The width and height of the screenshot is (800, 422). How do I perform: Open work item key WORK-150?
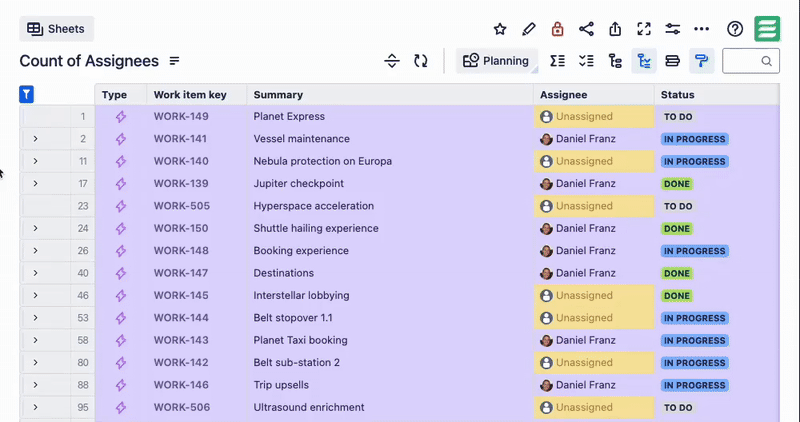pos(181,228)
